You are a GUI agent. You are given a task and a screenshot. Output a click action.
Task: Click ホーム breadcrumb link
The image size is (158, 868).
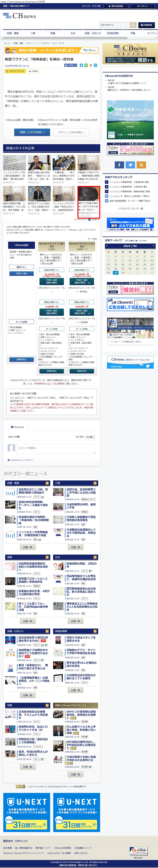[7, 43]
